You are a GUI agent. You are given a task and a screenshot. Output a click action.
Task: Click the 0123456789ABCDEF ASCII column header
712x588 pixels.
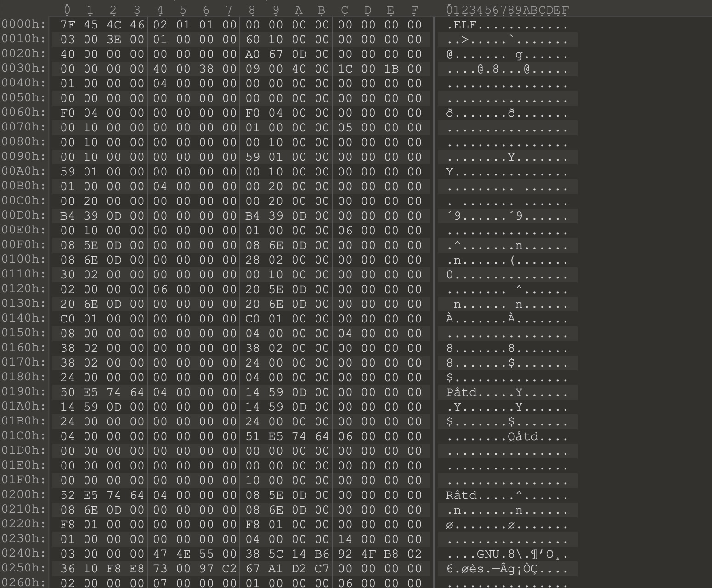508,10
